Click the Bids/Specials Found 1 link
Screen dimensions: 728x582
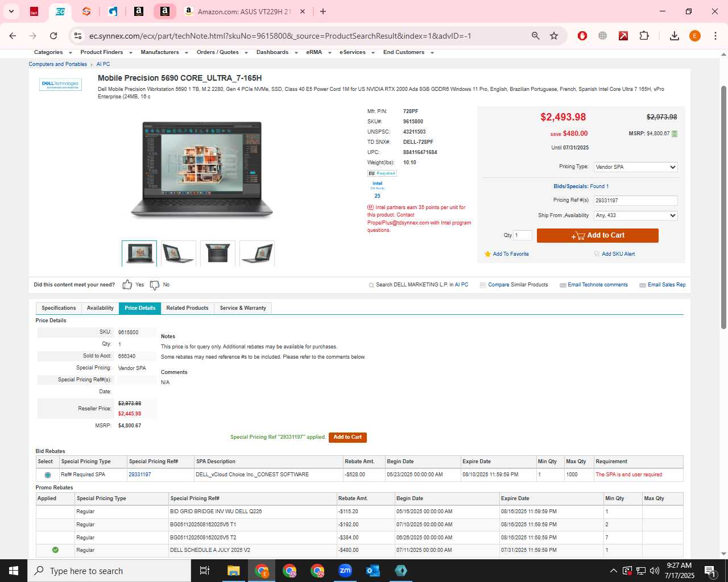[x=581, y=186]
